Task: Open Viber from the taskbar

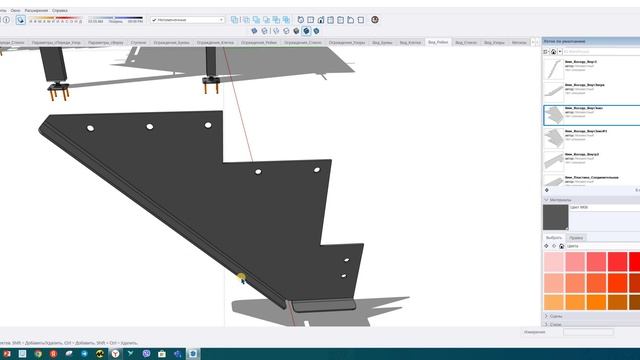Action: pyautogui.click(x=147, y=354)
